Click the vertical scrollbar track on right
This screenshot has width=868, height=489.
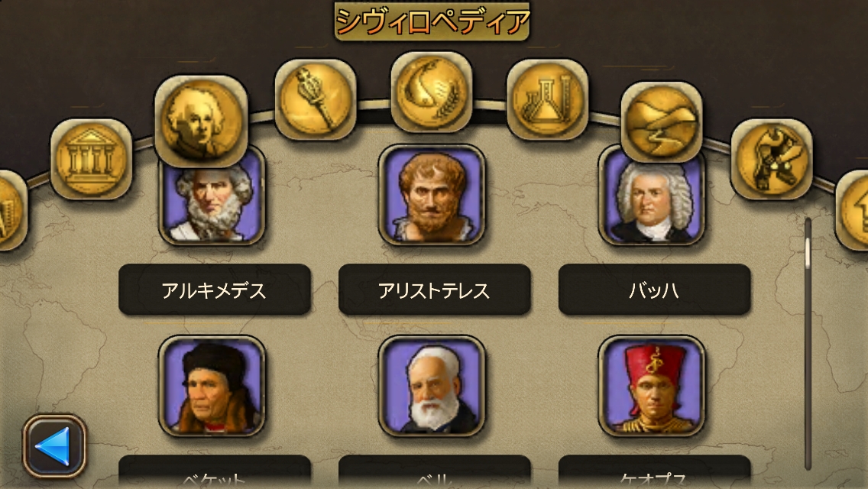coord(808,343)
